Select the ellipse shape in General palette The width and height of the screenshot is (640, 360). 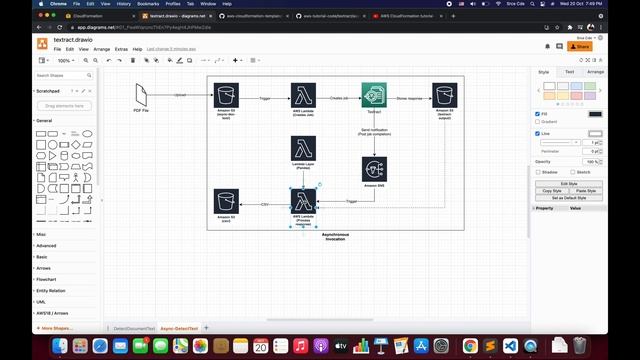pos(87,134)
